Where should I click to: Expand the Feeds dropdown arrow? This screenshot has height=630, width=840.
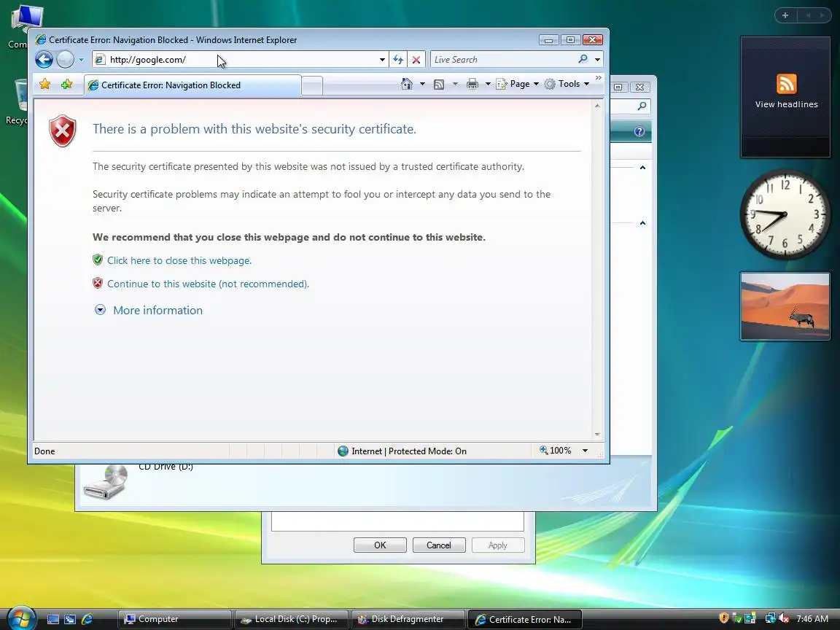click(455, 84)
